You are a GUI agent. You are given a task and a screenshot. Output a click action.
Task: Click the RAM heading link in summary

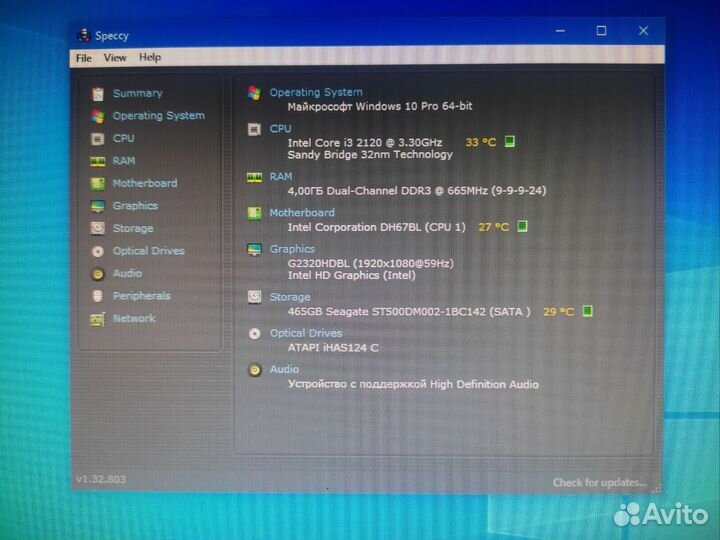(281, 176)
